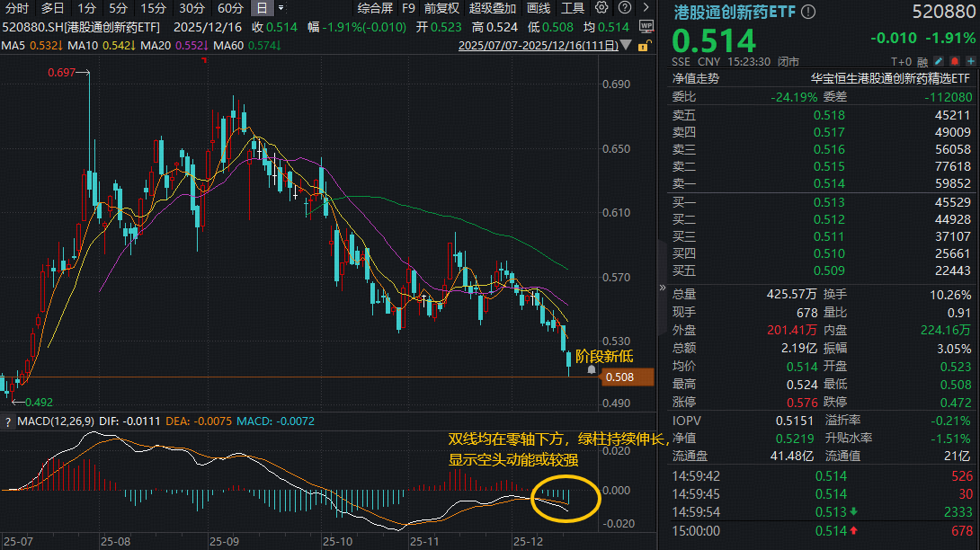Toggle 前复权 price adjustment
The image size is (980, 550).
click(441, 8)
